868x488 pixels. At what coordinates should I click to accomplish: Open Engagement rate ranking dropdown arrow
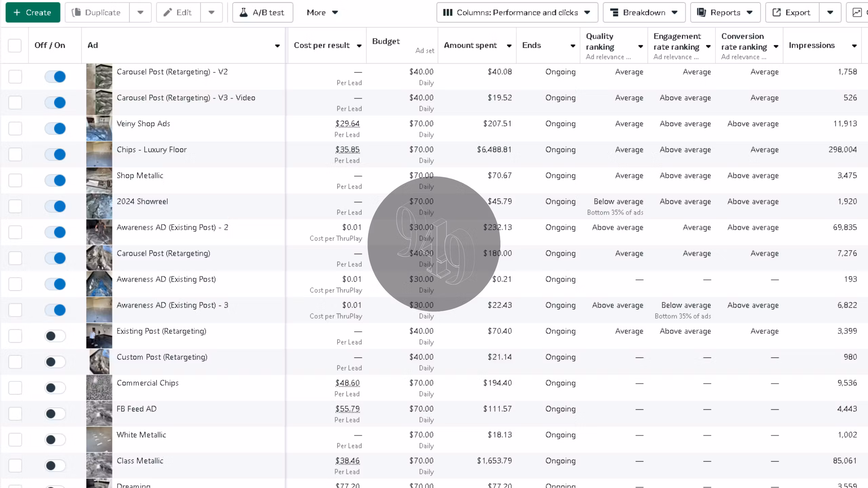coord(708,46)
